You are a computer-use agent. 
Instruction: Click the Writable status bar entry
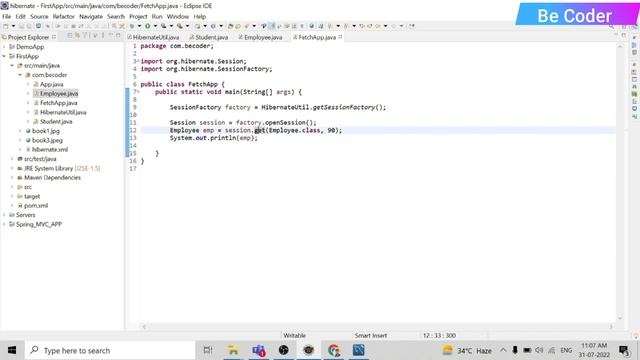click(294, 336)
